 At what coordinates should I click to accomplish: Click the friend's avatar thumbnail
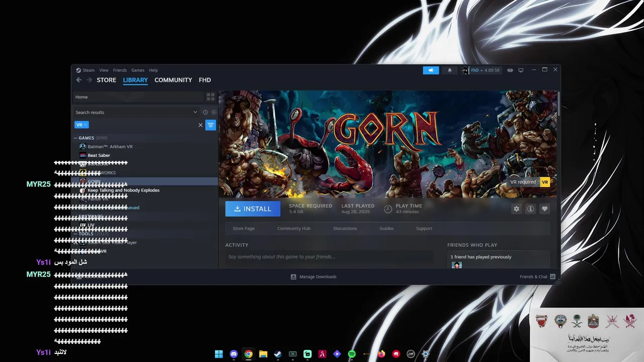tap(456, 265)
